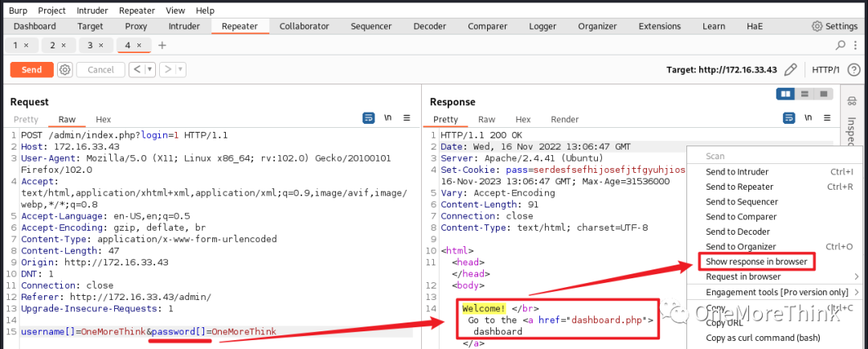Choose Send to Comparer in context menu
Image resolution: width=868 pixels, height=349 pixels.
point(777,216)
